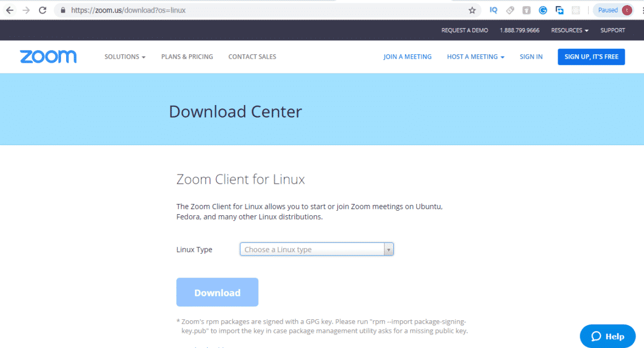Click the Download Center heading

click(236, 112)
